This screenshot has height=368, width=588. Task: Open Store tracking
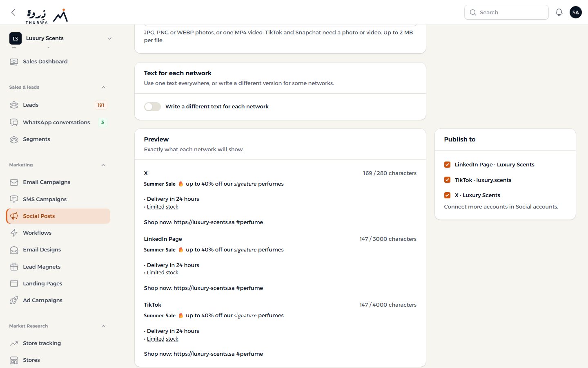[x=58, y=343]
